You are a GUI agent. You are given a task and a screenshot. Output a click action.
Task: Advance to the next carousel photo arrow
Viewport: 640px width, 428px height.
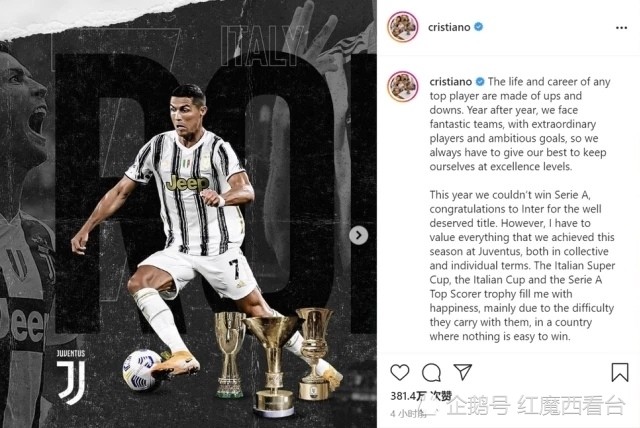tap(358, 235)
